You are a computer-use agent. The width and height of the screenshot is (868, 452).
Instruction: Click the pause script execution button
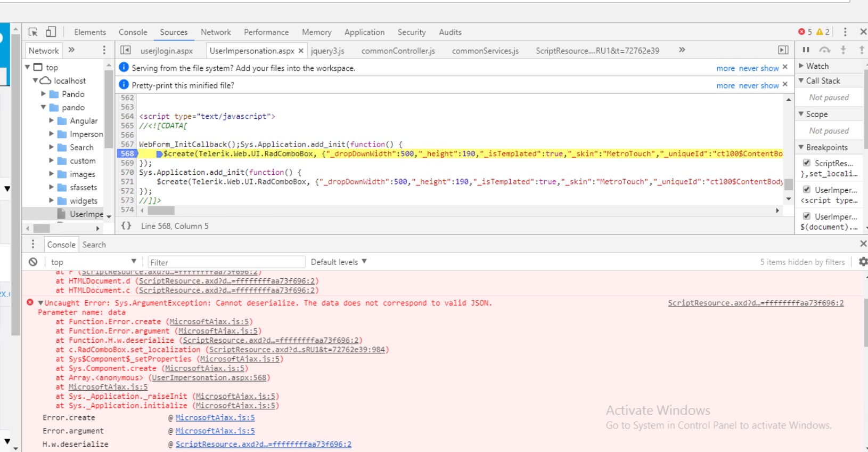pyautogui.click(x=806, y=50)
